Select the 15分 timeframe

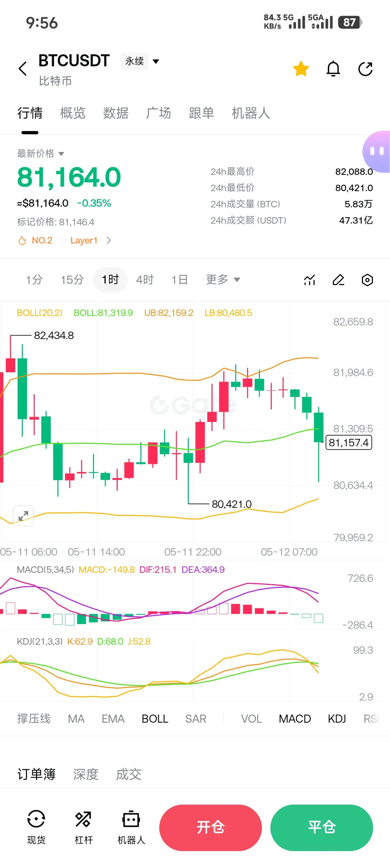click(72, 279)
